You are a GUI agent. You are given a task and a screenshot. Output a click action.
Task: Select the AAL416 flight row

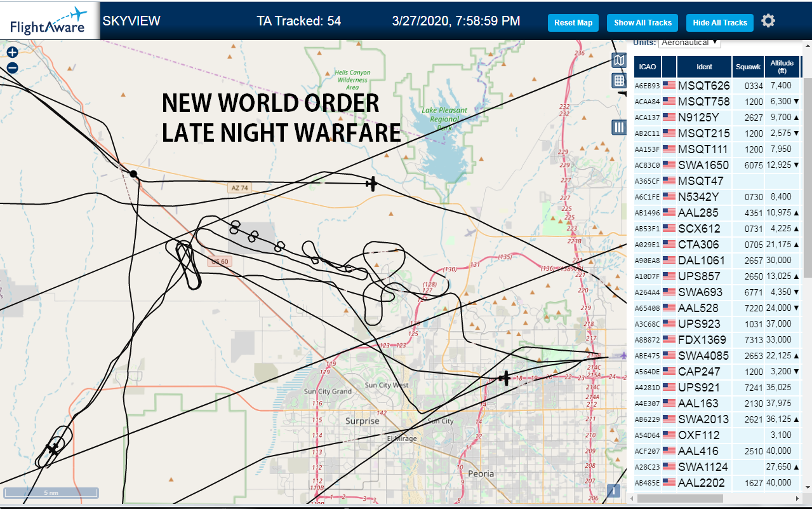click(x=717, y=451)
